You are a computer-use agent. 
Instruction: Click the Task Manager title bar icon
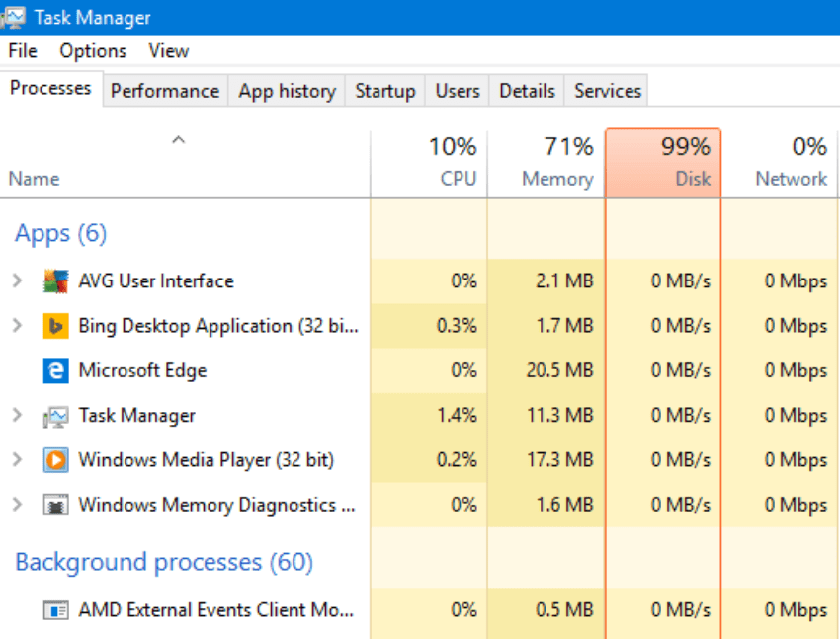pyautogui.click(x=16, y=17)
